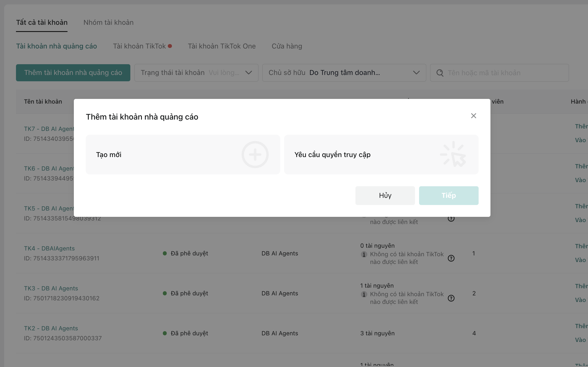Open the TK4 - DBAIAgents account link
The image size is (588, 367).
tap(49, 249)
